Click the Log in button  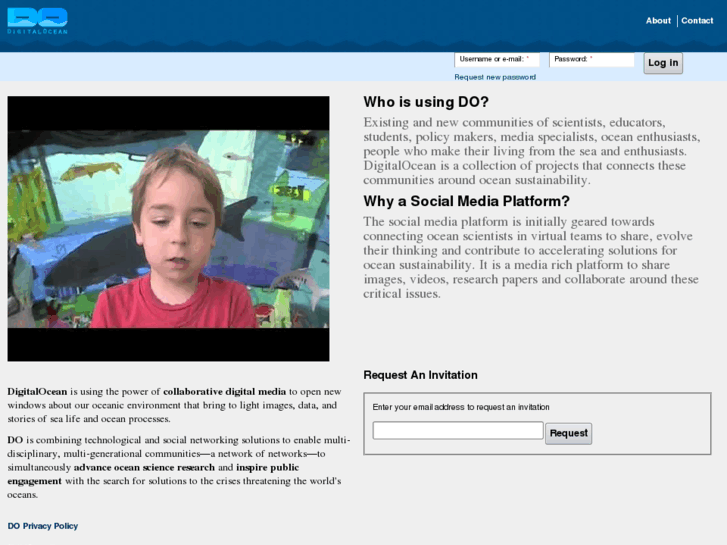[x=663, y=63]
